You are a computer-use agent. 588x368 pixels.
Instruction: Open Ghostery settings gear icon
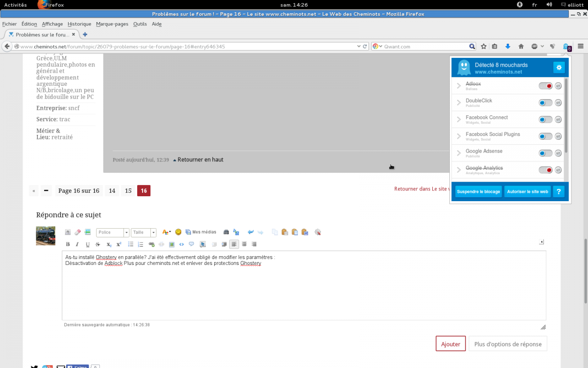tap(559, 67)
